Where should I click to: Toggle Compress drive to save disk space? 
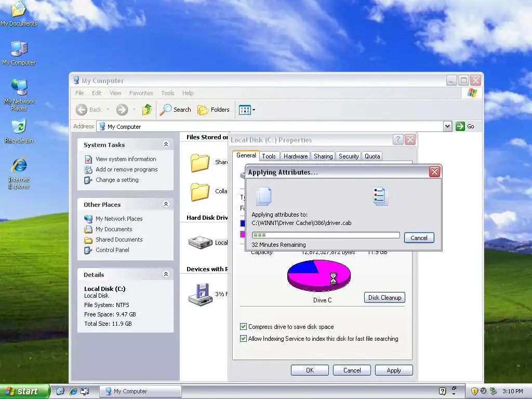pyautogui.click(x=243, y=327)
